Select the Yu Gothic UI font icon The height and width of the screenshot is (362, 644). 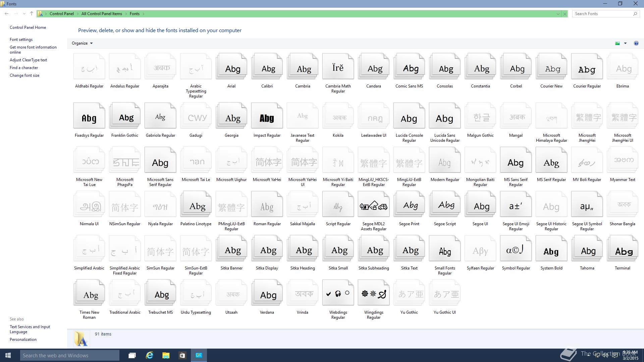pos(445,293)
